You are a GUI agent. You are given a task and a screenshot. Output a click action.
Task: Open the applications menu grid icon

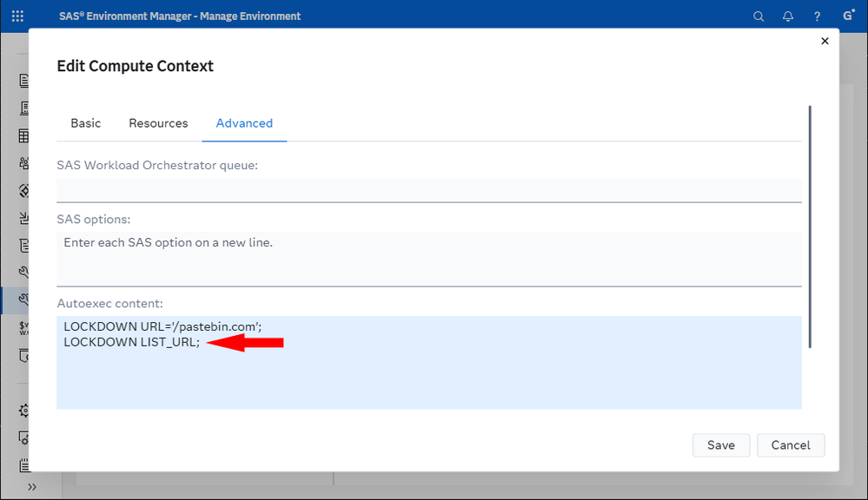tap(17, 16)
